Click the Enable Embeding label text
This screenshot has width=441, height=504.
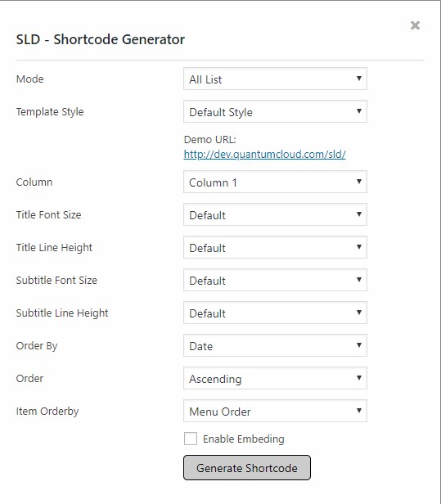(x=244, y=439)
